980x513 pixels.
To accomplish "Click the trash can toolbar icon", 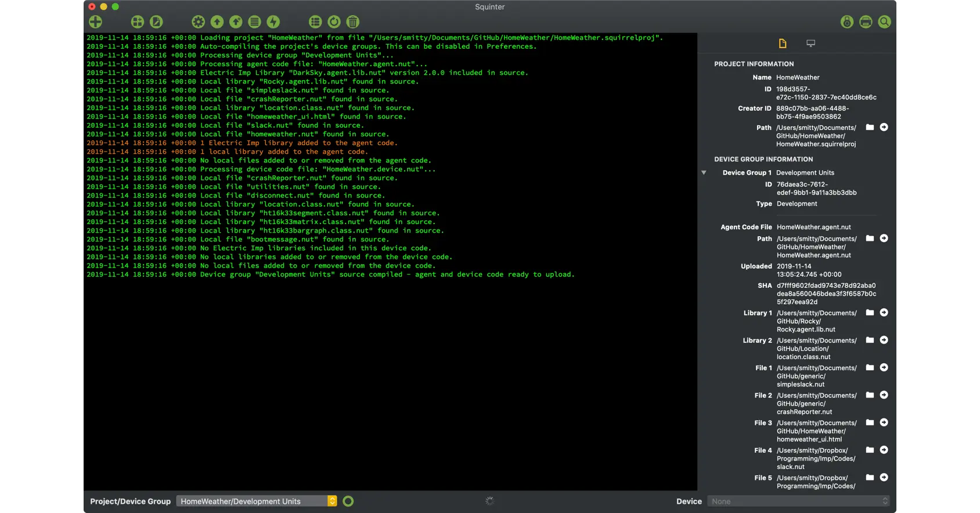I will [352, 22].
